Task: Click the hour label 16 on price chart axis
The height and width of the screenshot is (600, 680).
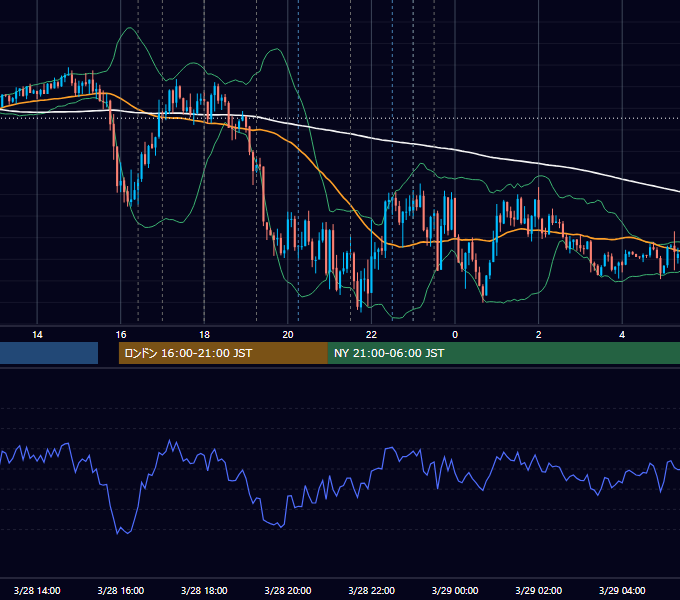Action: [x=121, y=334]
